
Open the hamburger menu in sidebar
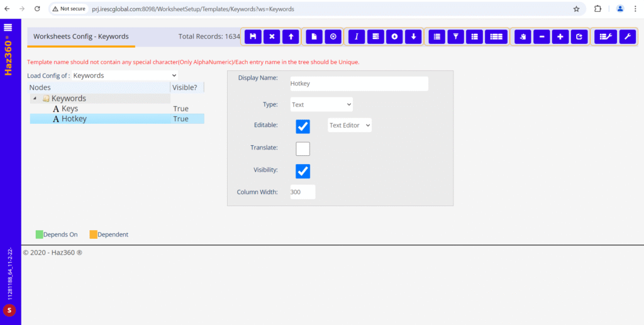(8, 27)
